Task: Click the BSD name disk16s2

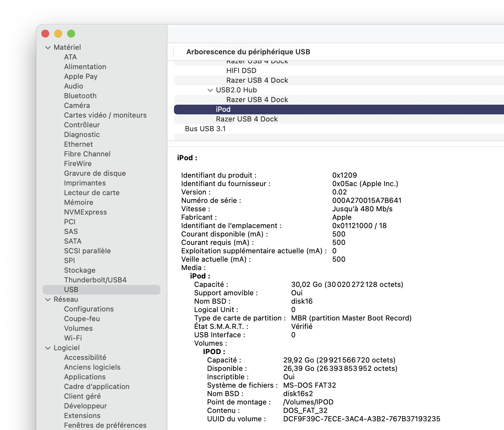Action: [298, 394]
